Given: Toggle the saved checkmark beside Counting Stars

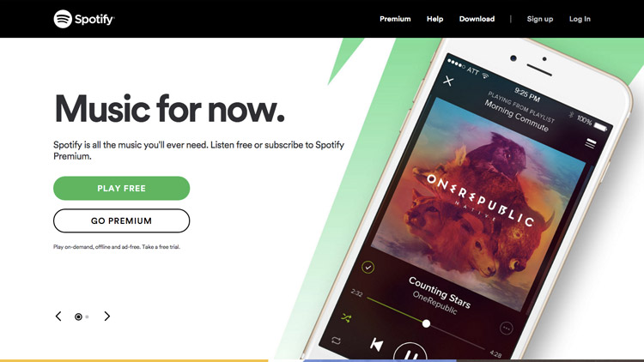Looking at the screenshot, I should pyautogui.click(x=368, y=268).
